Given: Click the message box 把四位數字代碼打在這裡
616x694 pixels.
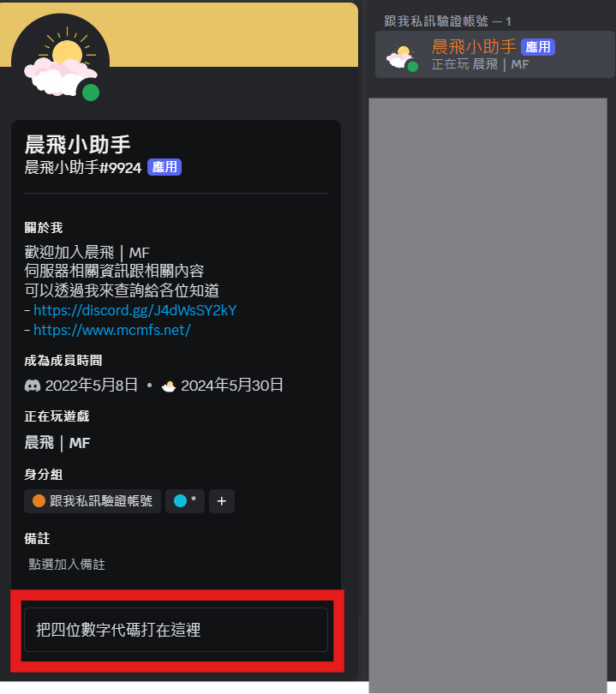Looking at the screenshot, I should 176,630.
